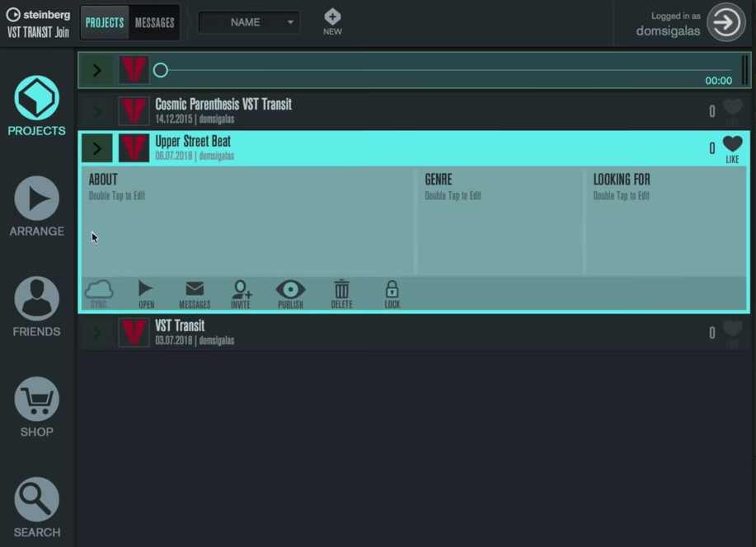The image size is (756, 547).
Task: Toggle Publish visibility eye for Upper Street Beat
Action: tap(290, 294)
